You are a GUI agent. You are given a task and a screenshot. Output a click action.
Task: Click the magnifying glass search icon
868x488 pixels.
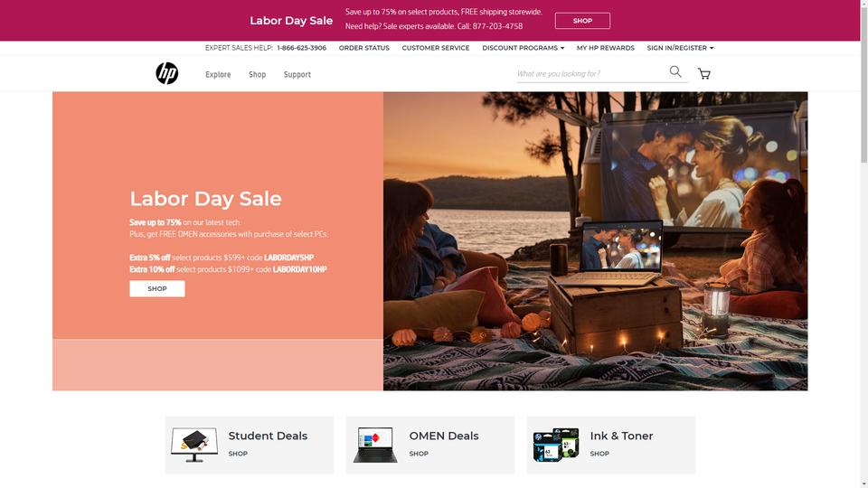pyautogui.click(x=675, y=71)
